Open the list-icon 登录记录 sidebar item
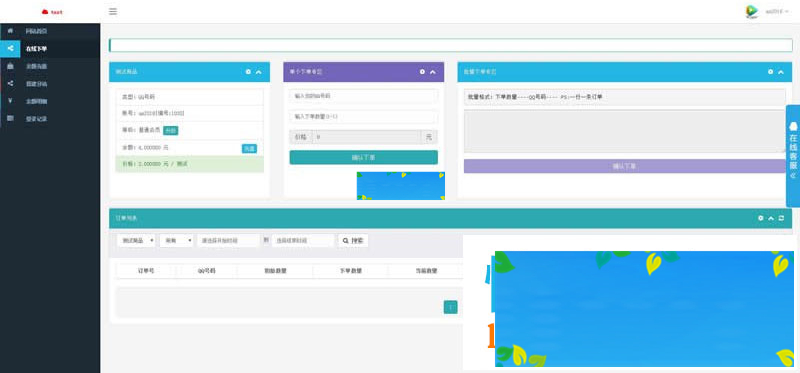 pyautogui.click(x=50, y=118)
